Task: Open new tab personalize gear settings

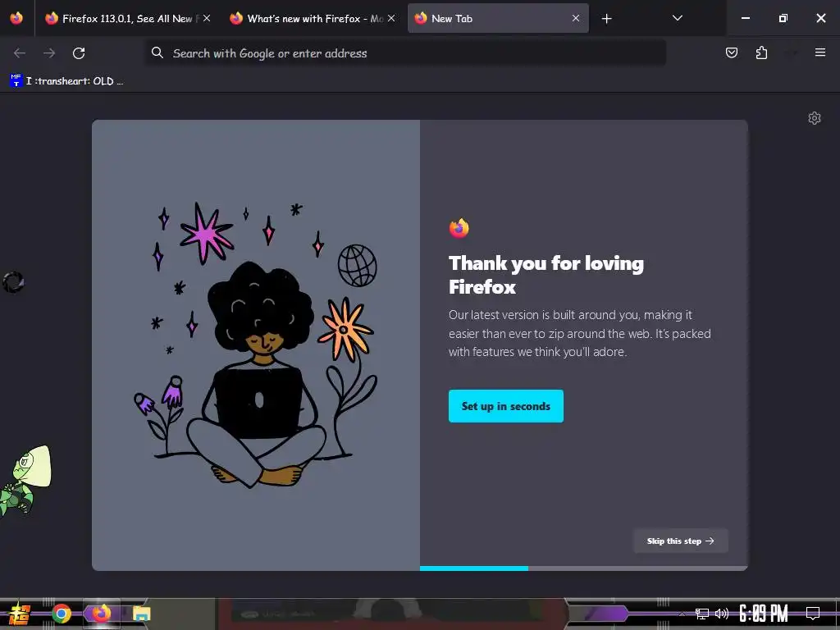Action: 815,118
